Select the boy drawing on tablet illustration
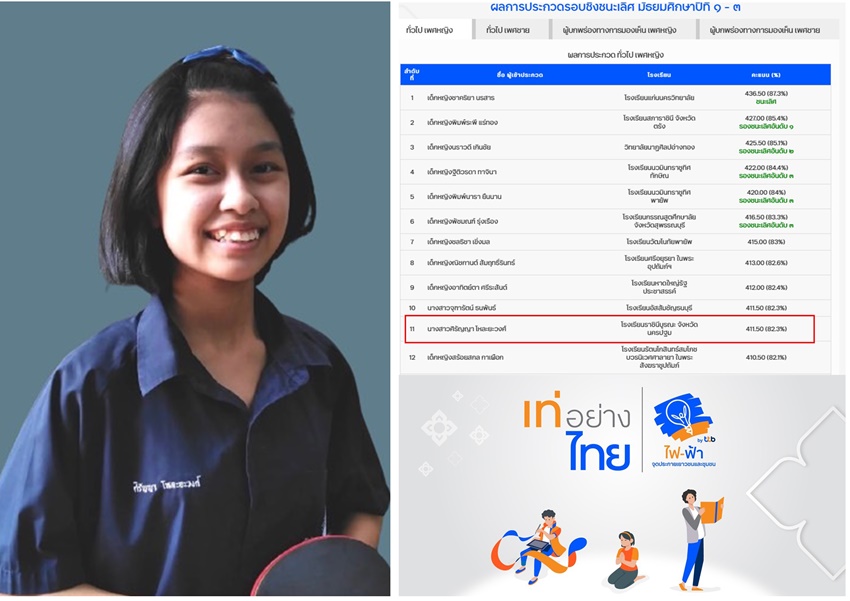The width and height of the screenshot is (850, 601). [x=539, y=546]
